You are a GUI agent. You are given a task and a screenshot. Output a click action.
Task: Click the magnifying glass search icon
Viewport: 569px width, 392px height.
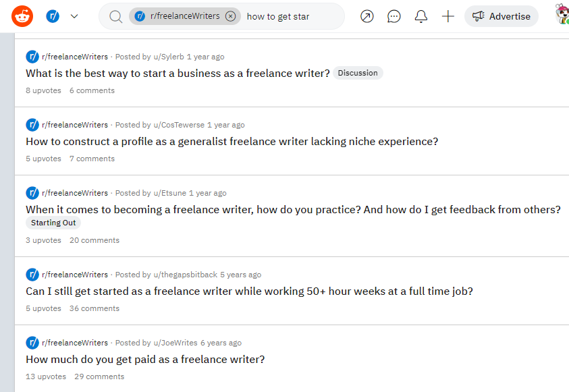115,16
